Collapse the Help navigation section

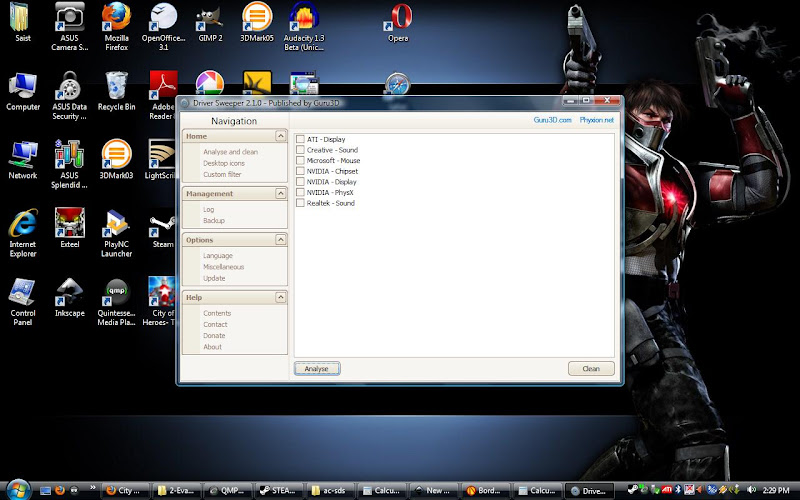click(281, 297)
